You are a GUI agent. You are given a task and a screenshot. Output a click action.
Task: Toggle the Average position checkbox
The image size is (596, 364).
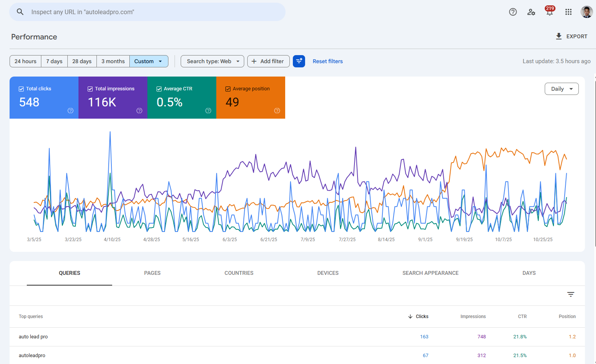228,89
